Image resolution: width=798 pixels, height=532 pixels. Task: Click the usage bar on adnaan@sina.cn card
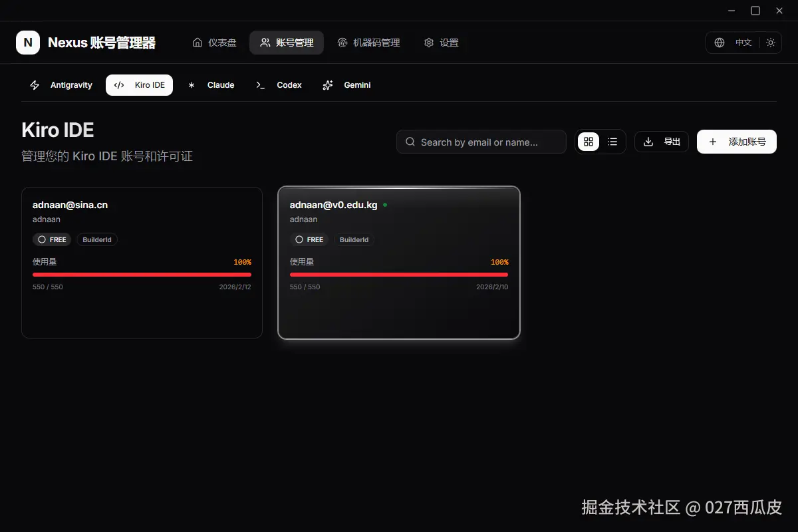point(142,274)
